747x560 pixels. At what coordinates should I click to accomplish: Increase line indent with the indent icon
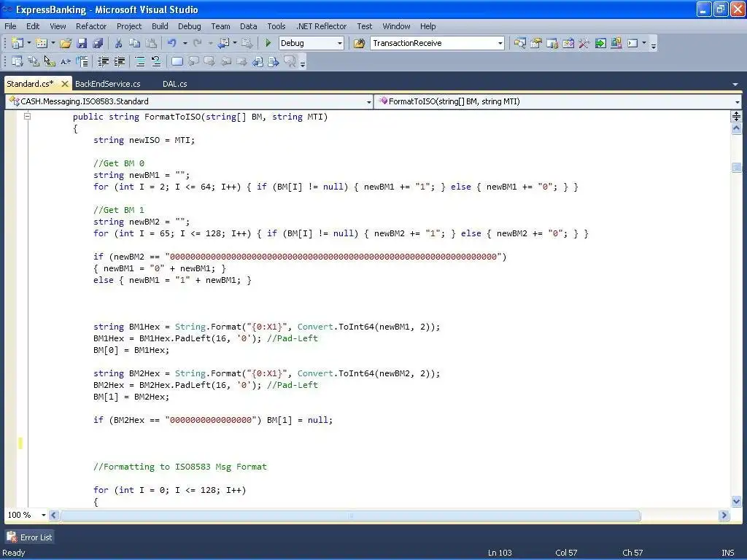[x=119, y=61]
